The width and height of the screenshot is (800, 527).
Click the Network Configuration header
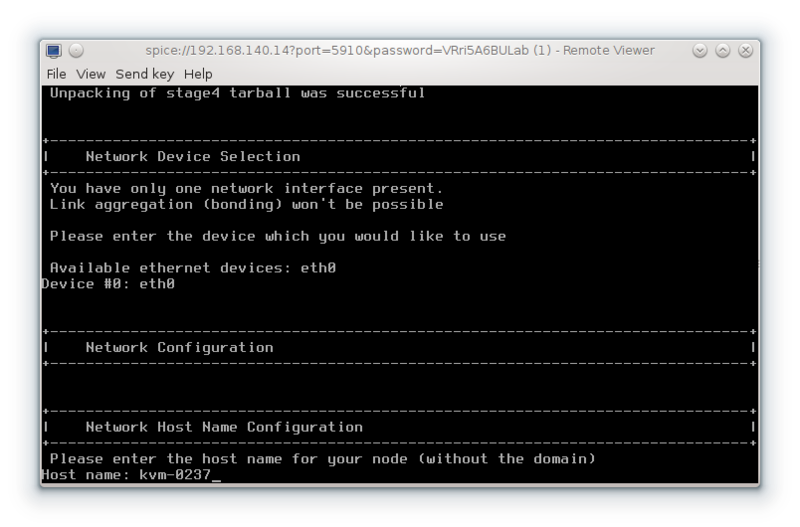(179, 347)
